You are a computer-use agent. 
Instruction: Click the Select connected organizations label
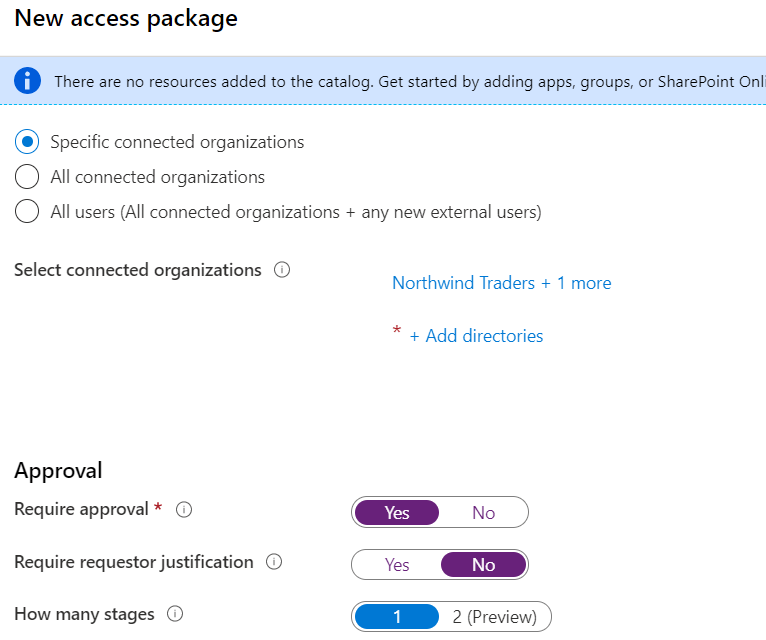[x=138, y=270]
